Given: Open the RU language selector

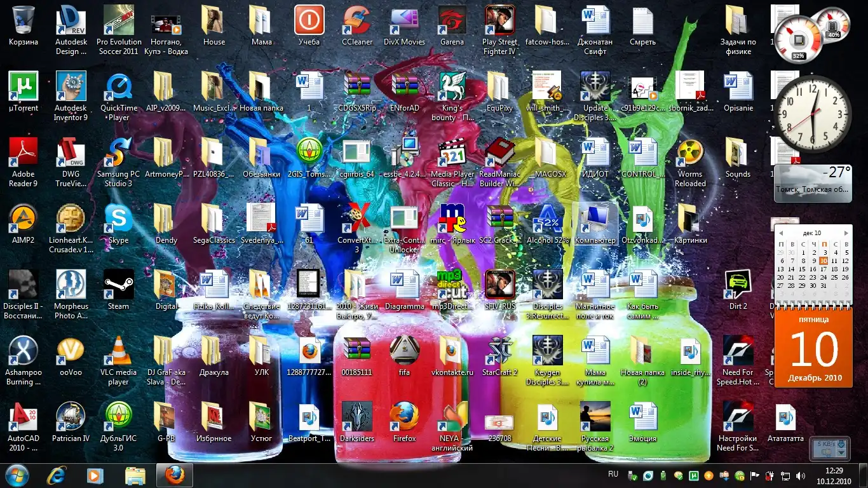Looking at the screenshot, I should pos(613,474).
